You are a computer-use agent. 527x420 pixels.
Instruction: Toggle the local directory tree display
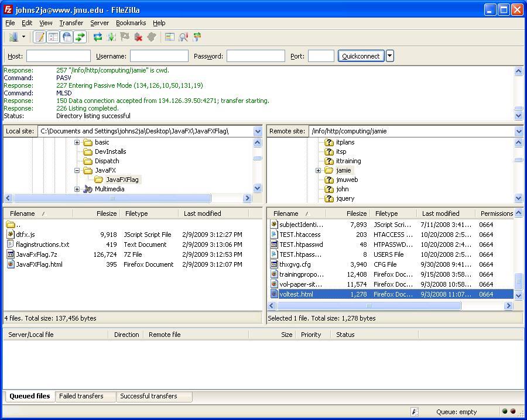53,37
